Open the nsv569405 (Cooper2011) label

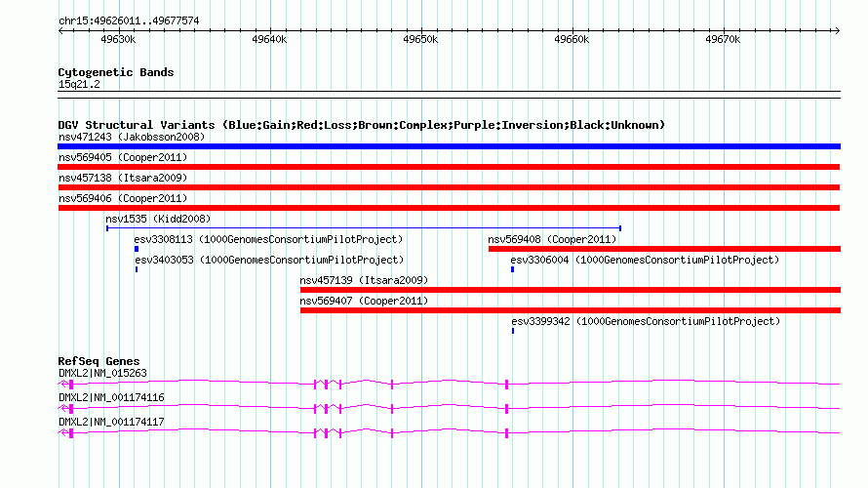coord(123,157)
